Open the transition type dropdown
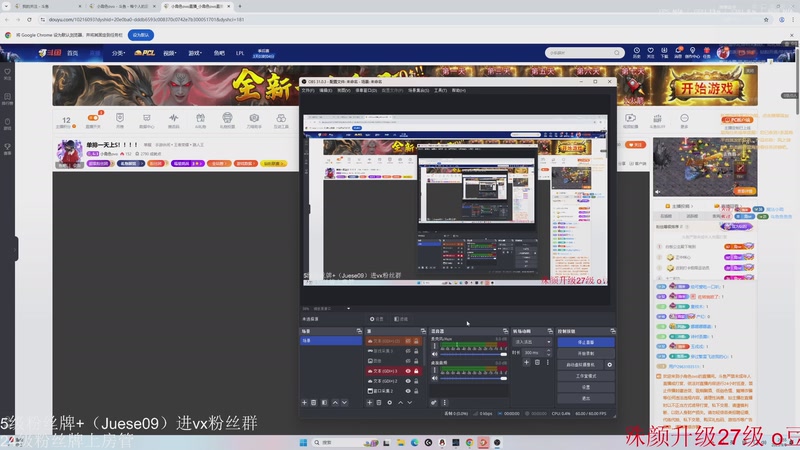800x450 pixels. click(x=532, y=342)
